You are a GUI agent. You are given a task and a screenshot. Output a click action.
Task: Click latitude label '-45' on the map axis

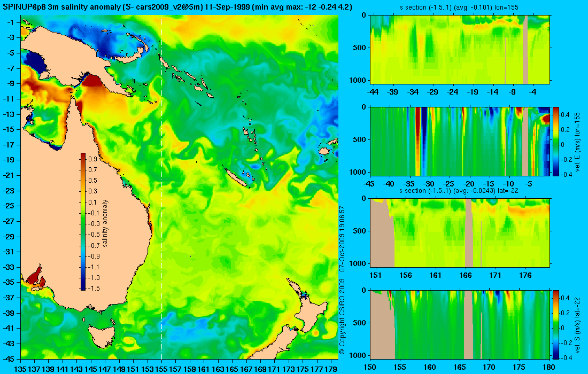pyautogui.click(x=9, y=359)
